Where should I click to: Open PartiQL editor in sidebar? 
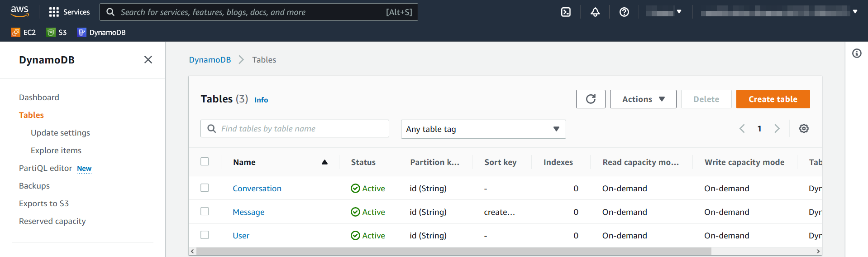pyautogui.click(x=45, y=168)
